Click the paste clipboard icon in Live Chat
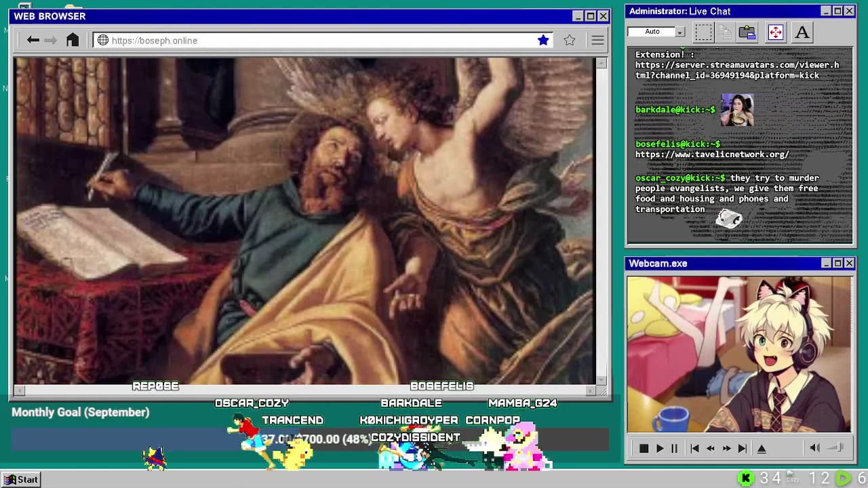Screen dimensions: 868x488 tap(747, 32)
